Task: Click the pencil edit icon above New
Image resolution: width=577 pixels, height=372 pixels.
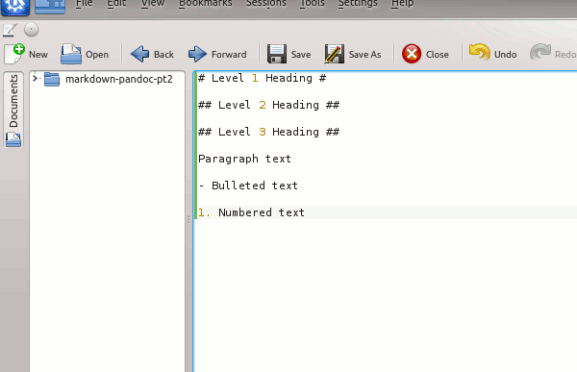Action: coord(10,30)
